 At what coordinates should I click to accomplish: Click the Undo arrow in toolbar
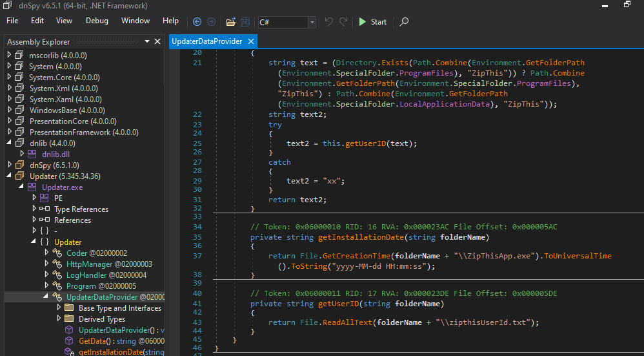[329, 22]
